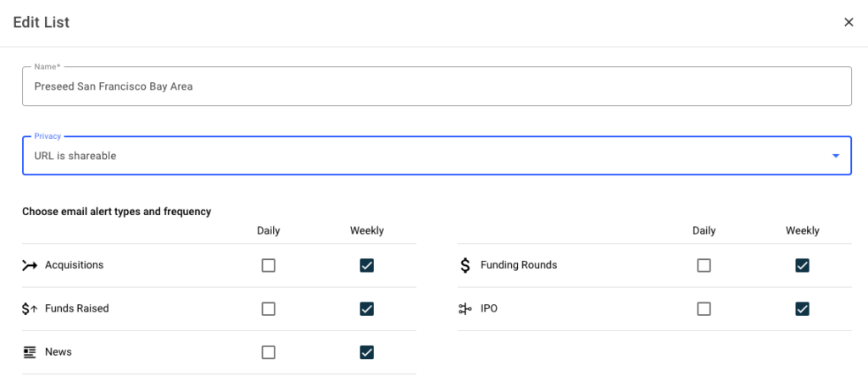Enable daily alerts for News
The image size is (868, 376).
click(x=269, y=352)
